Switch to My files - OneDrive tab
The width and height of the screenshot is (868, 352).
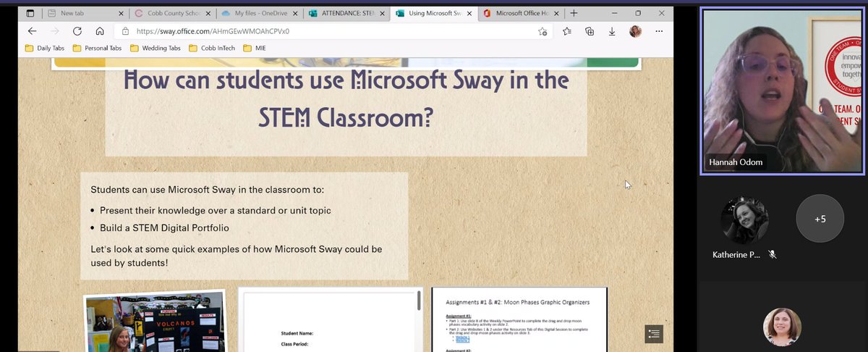click(259, 13)
